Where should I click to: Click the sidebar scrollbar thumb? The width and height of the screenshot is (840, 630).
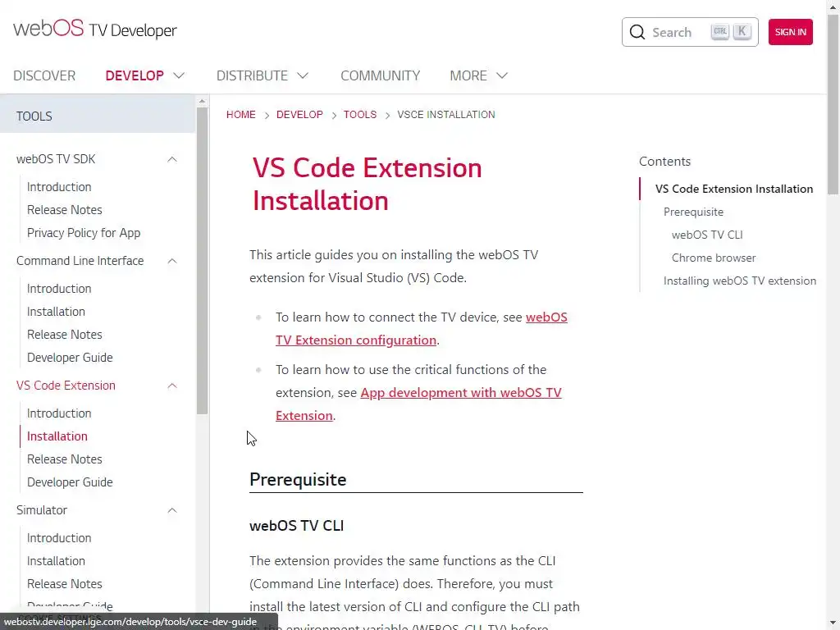[x=202, y=261]
